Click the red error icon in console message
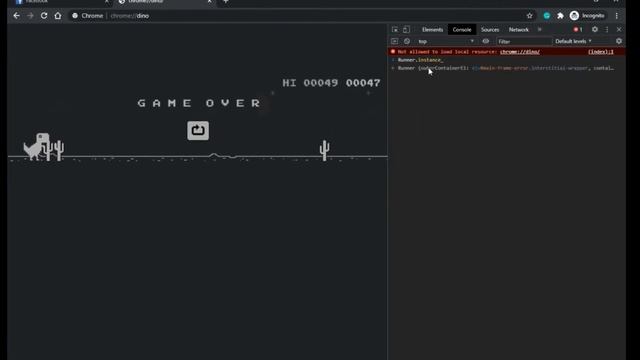This screenshot has height=360, width=640. tap(393, 52)
